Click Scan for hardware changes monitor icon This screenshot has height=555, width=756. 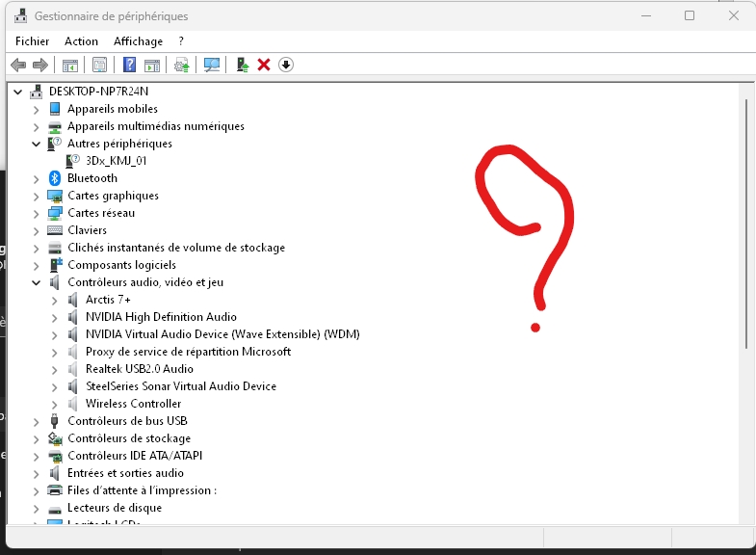coord(212,65)
